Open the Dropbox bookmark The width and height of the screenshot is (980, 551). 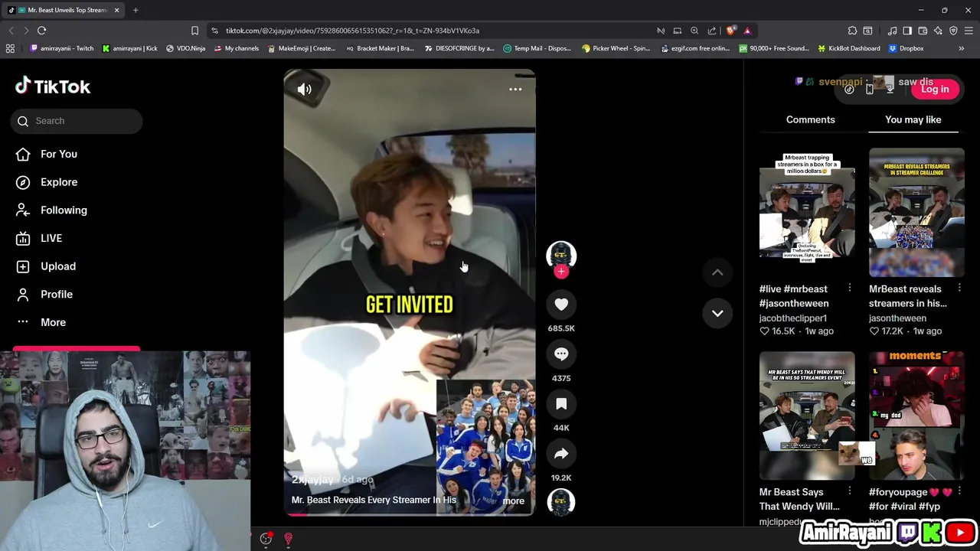906,48
